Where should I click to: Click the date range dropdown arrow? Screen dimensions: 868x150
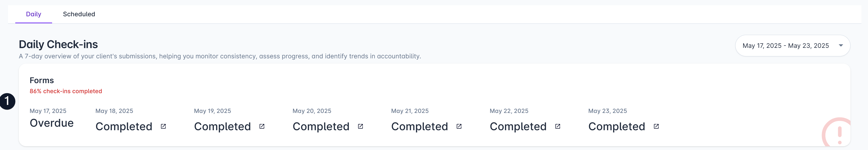point(841,46)
